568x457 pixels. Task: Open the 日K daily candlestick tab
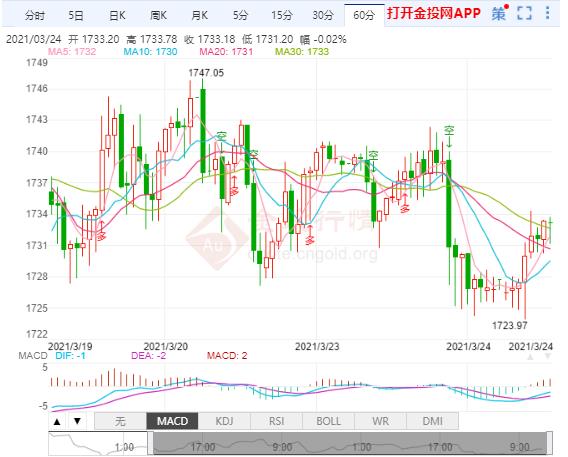pos(117,16)
